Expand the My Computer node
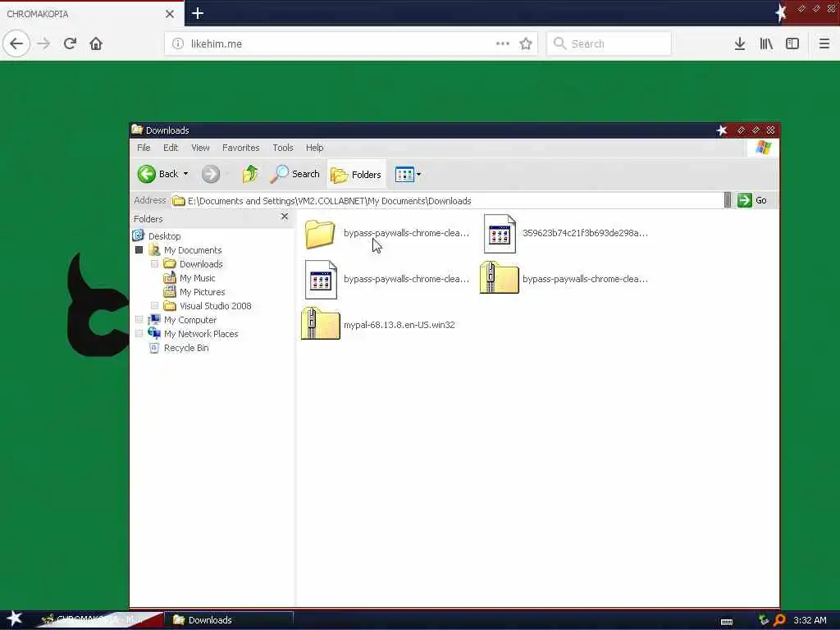This screenshot has width=840, height=630. click(x=139, y=319)
